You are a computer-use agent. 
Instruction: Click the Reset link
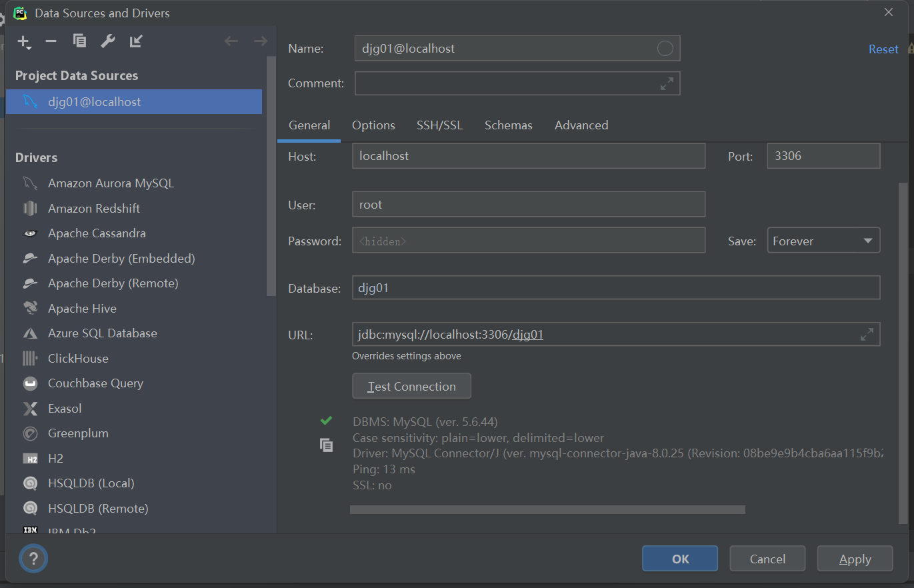[883, 49]
